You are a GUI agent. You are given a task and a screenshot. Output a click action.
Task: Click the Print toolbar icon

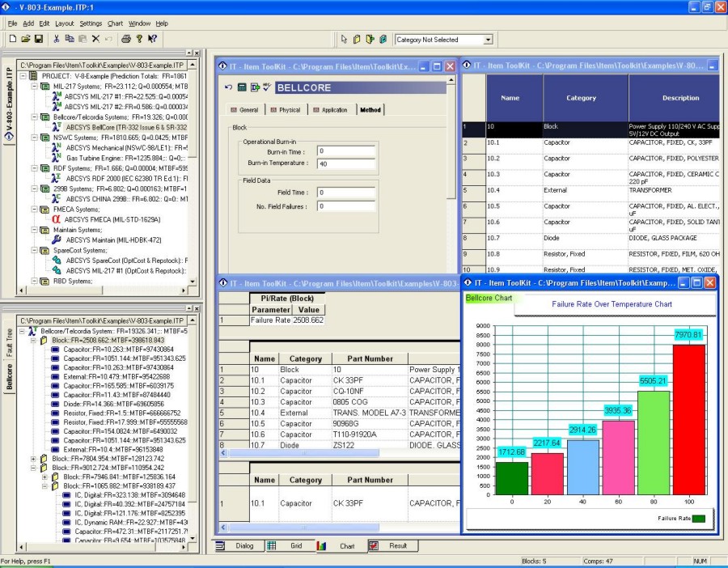(126, 39)
